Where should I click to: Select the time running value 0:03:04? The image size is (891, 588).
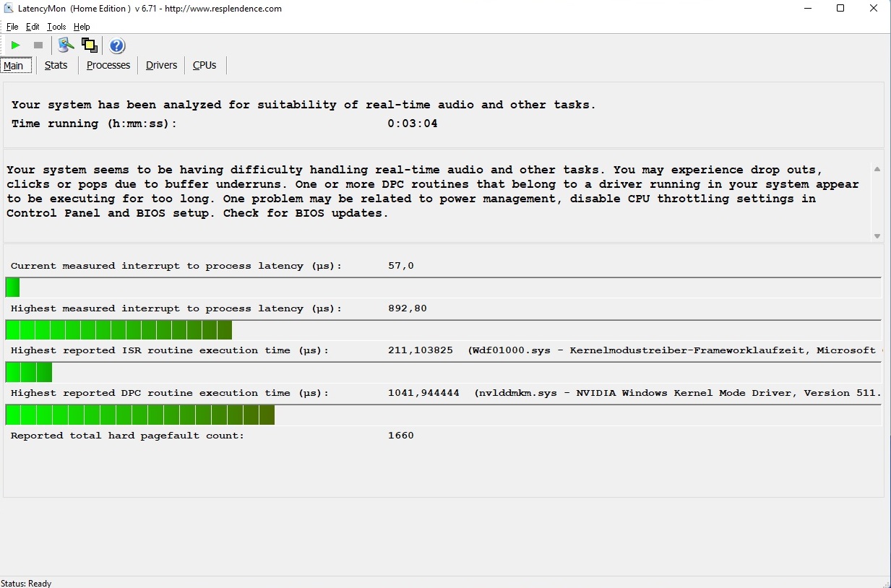pos(413,124)
